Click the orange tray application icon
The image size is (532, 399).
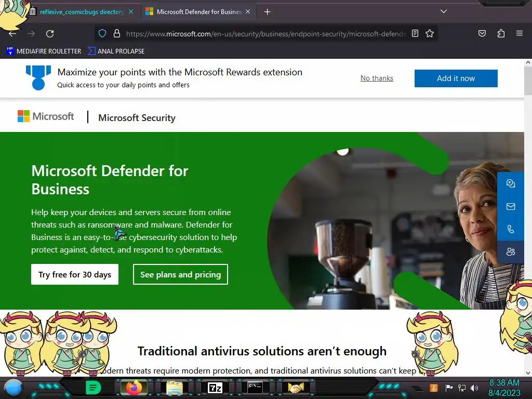pos(433,388)
